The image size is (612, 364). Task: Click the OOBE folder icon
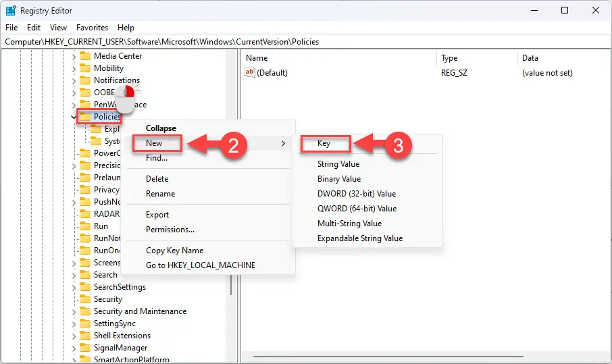click(x=85, y=93)
